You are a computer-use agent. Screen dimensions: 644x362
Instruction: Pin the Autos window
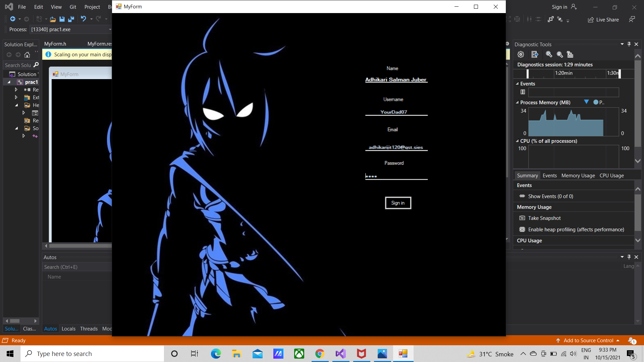629,257
